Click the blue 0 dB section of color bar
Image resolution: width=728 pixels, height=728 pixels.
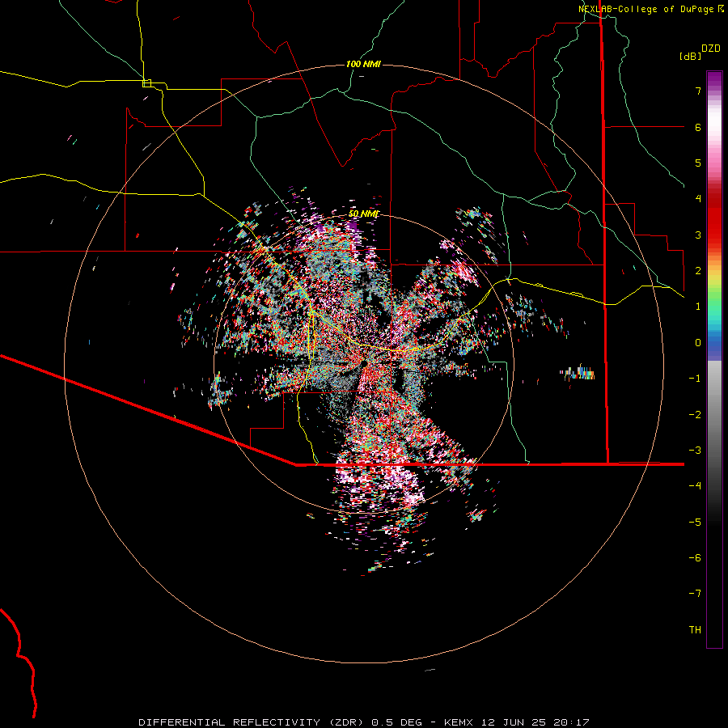pyautogui.click(x=714, y=344)
